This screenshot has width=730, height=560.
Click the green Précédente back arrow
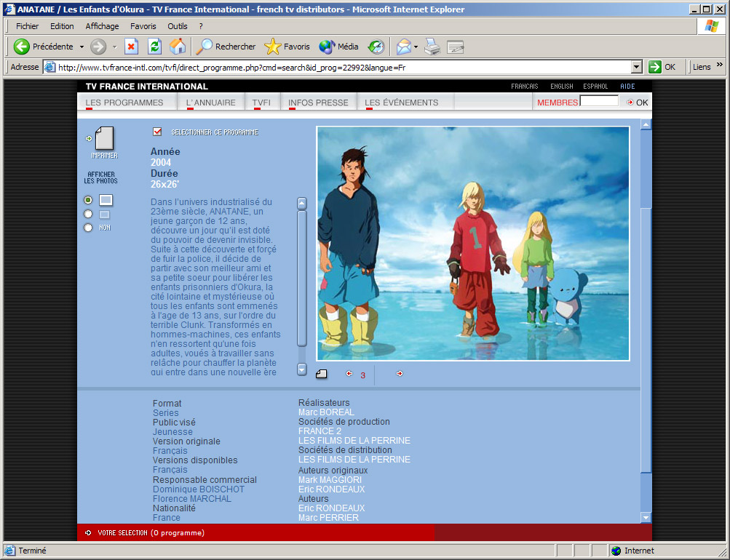tap(21, 47)
